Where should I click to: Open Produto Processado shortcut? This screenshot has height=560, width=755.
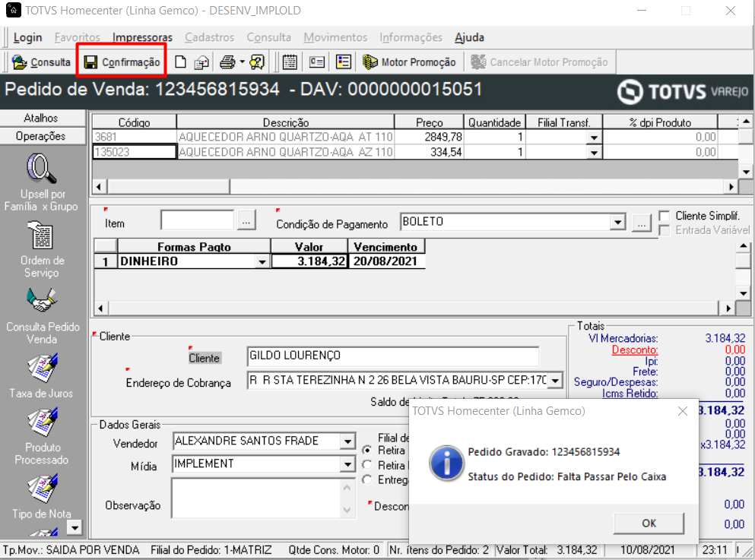41,436
